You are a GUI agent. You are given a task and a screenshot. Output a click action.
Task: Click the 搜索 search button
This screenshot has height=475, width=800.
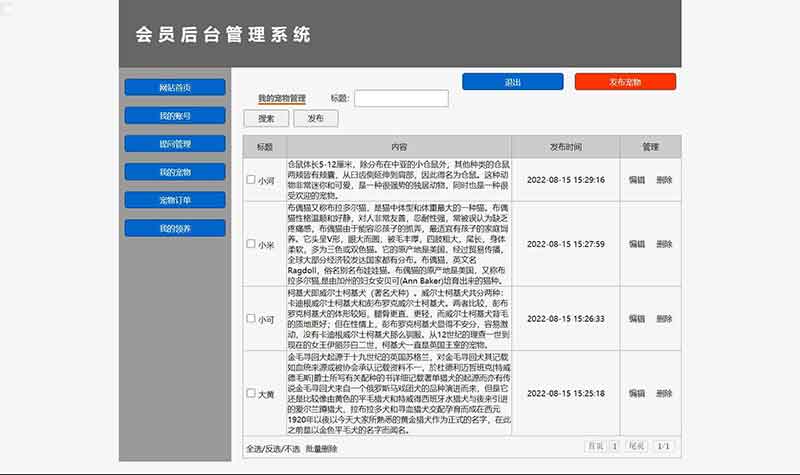pyautogui.click(x=266, y=118)
